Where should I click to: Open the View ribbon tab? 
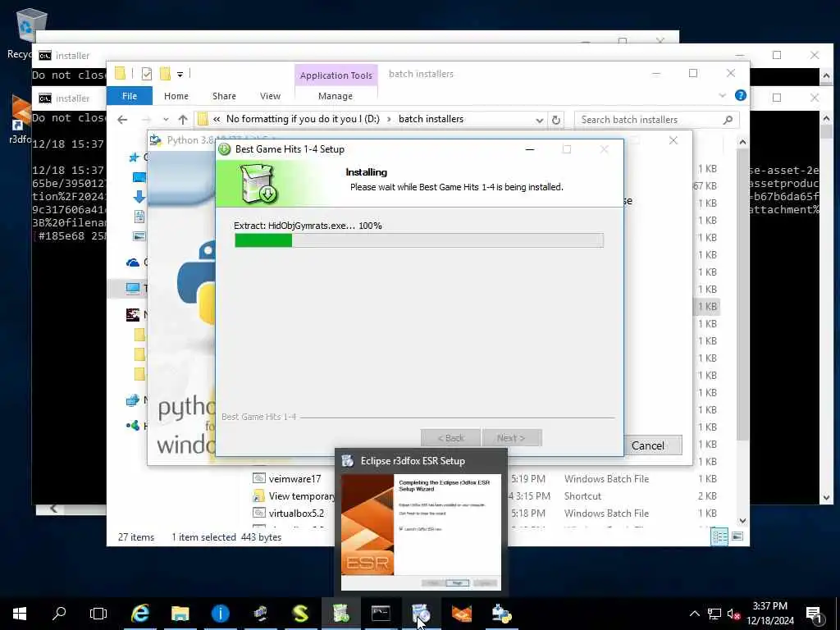(x=270, y=96)
